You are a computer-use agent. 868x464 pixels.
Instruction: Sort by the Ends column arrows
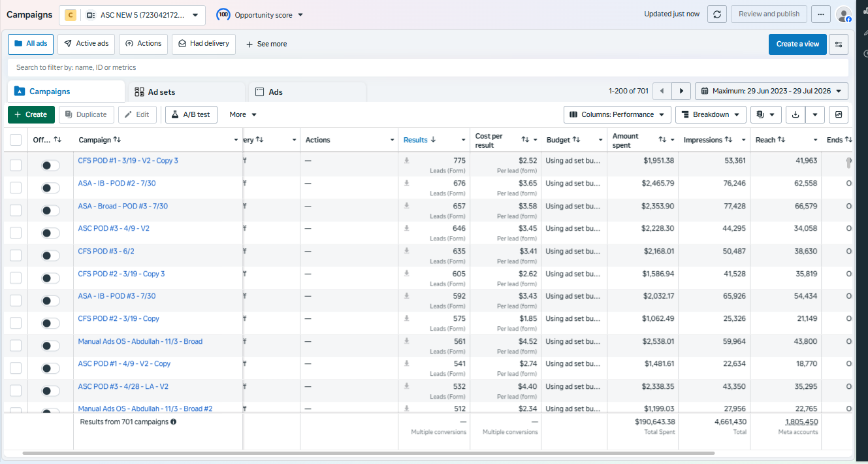(848, 140)
